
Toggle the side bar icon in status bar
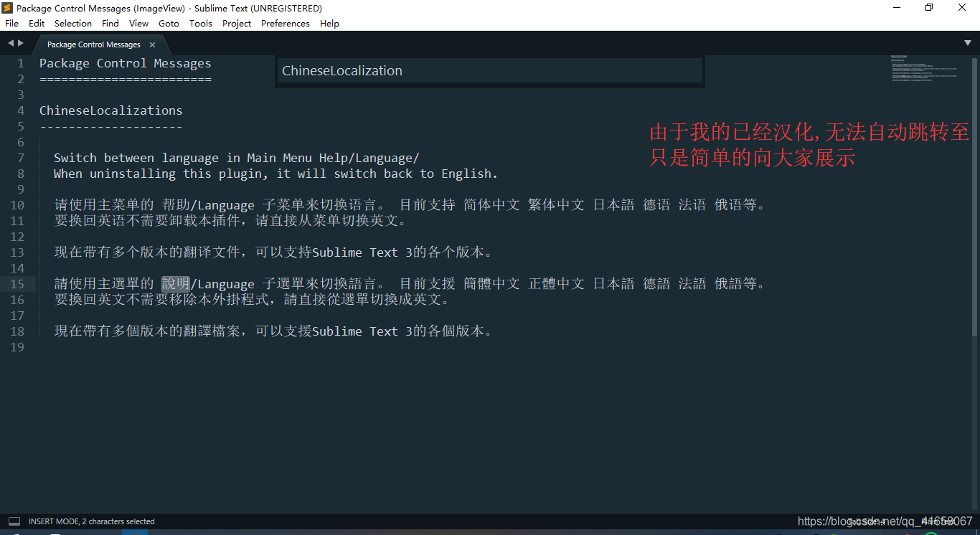pyautogui.click(x=14, y=521)
